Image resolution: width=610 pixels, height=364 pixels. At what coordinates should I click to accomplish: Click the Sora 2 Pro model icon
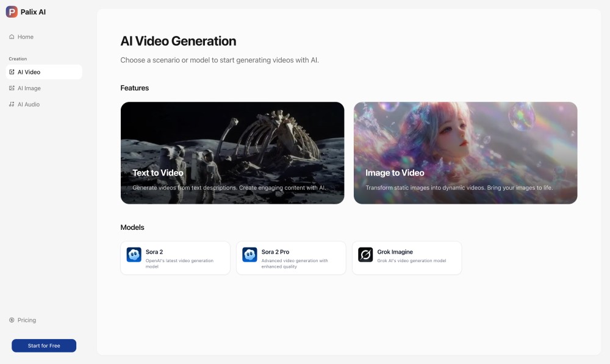(x=249, y=254)
